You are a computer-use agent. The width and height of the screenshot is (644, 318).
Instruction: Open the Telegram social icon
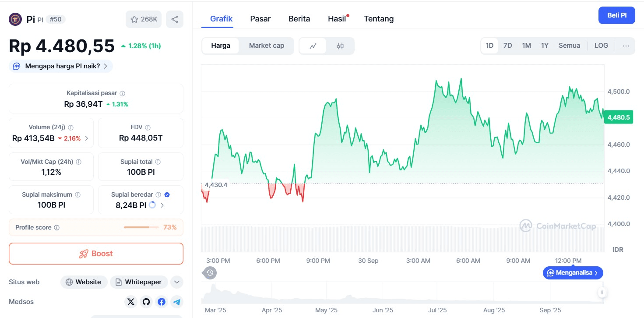click(176, 302)
